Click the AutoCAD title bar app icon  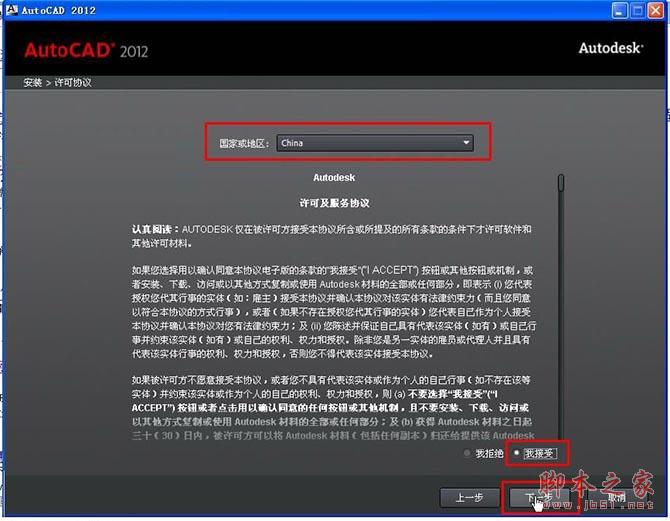click(12, 9)
